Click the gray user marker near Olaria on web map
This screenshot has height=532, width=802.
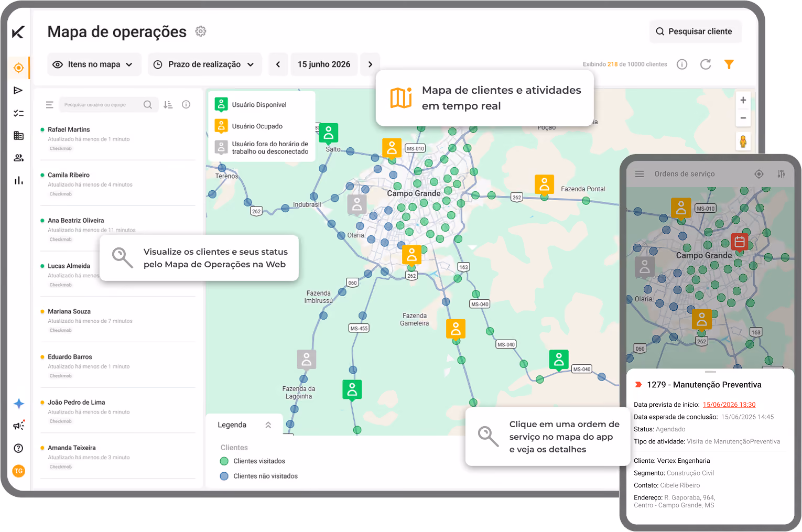coord(357,204)
